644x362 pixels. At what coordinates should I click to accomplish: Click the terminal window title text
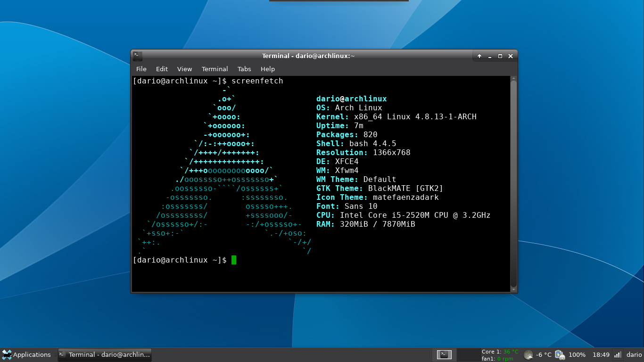(308, 56)
